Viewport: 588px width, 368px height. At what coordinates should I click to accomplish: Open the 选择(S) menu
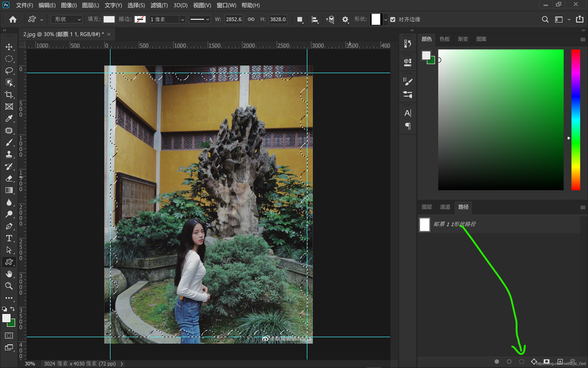pyautogui.click(x=136, y=5)
